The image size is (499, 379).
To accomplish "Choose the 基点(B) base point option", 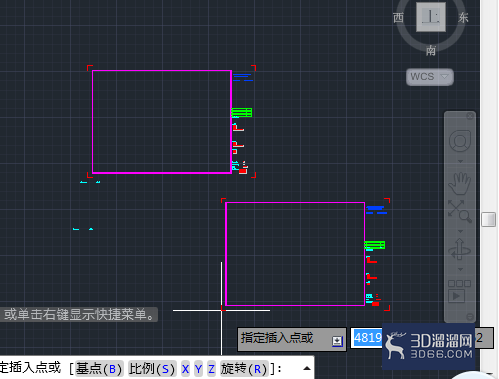I will click(x=99, y=369).
